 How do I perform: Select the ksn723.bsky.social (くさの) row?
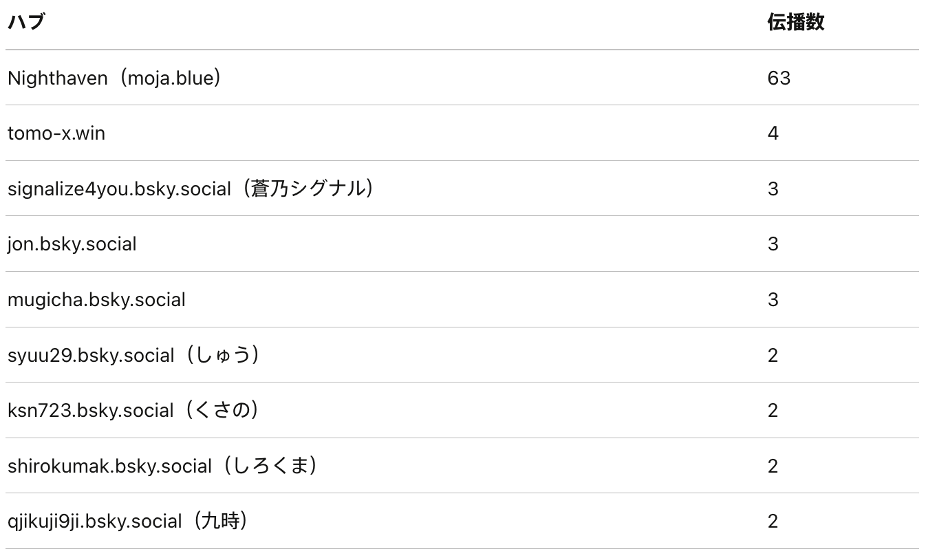click(x=133, y=411)
